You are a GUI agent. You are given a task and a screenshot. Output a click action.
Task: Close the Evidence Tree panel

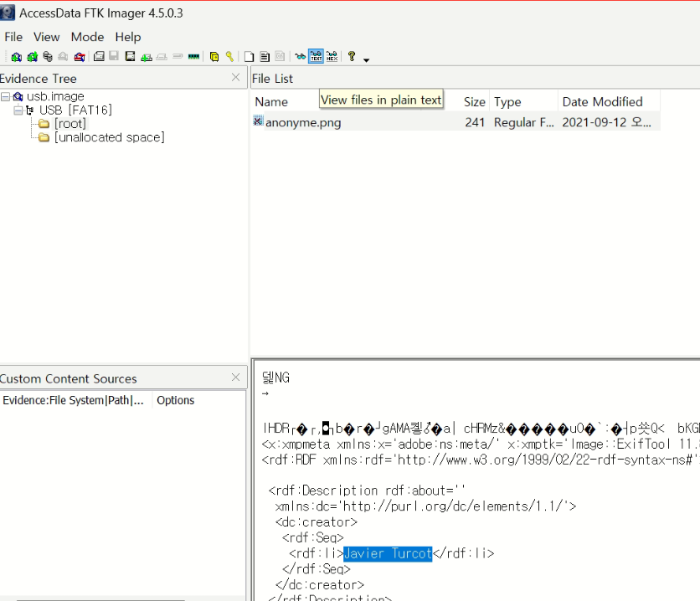pos(236,77)
